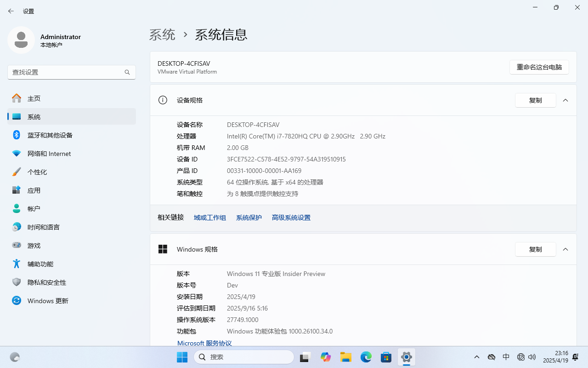Click the privacy shield icon
This screenshot has width=588, height=368.
(17, 282)
